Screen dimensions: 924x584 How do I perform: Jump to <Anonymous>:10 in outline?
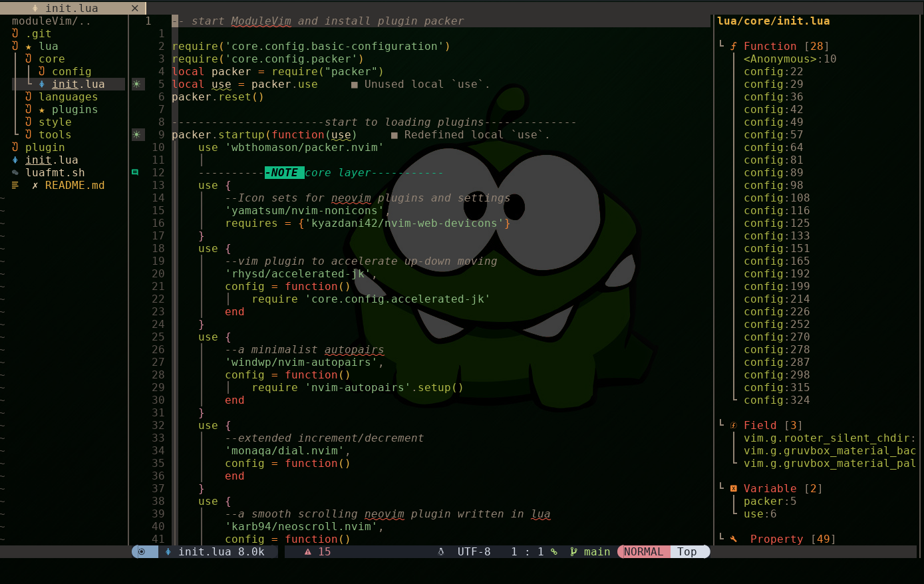click(790, 59)
